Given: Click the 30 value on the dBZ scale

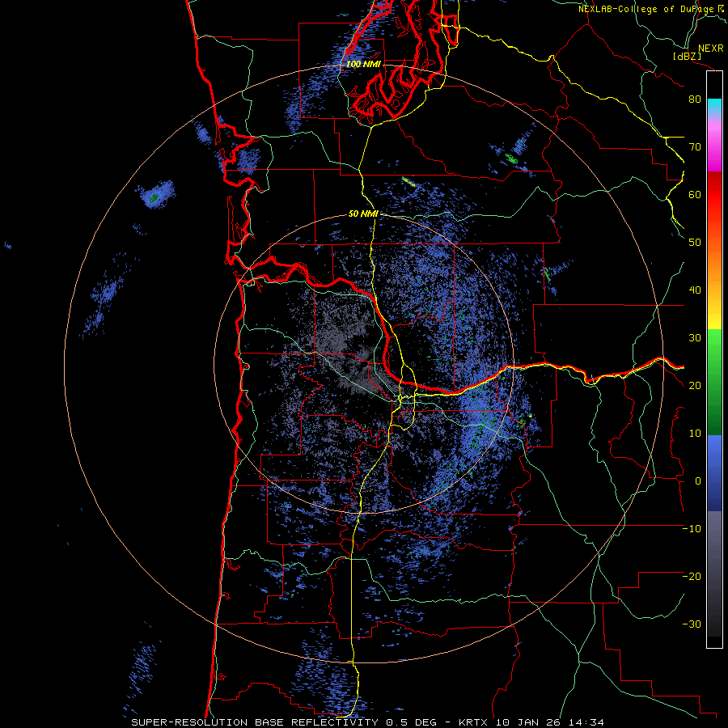Looking at the screenshot, I should 695,338.
